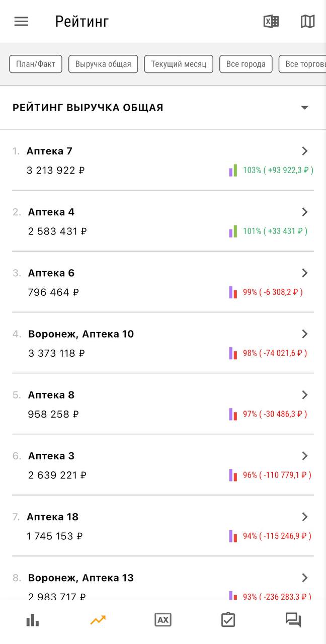
Task: Expand the Воронеж, Аптека 10 chevron
Action: pyautogui.click(x=304, y=334)
